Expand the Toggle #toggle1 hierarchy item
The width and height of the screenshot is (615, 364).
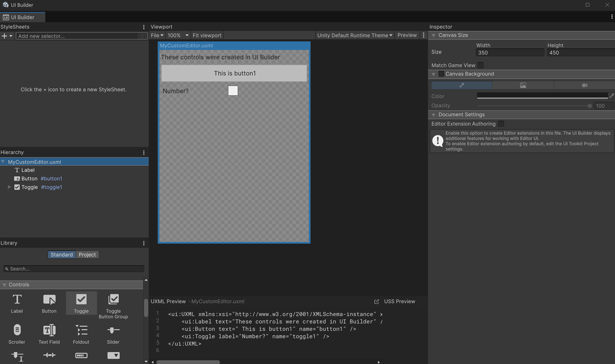tap(9, 187)
